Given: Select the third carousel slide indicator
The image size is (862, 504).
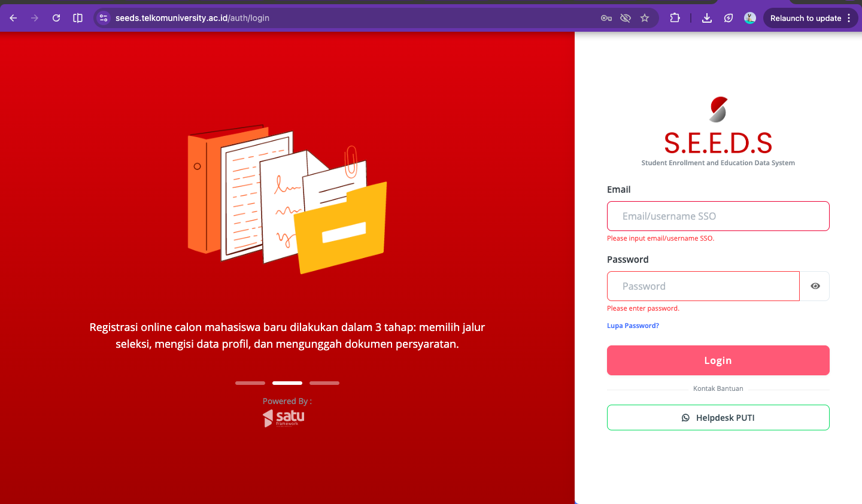Looking at the screenshot, I should tap(324, 383).
